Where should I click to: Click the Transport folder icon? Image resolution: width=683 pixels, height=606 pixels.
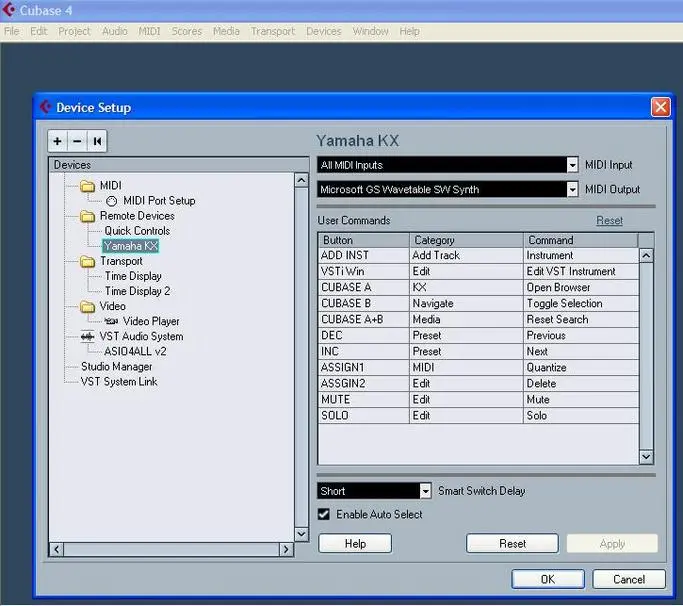[88, 261]
